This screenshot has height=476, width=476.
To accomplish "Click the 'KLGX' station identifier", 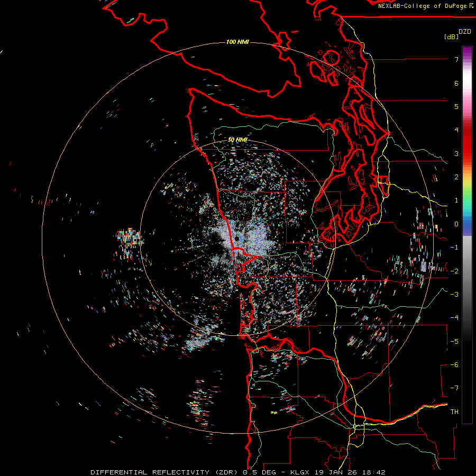I will point(300,472).
